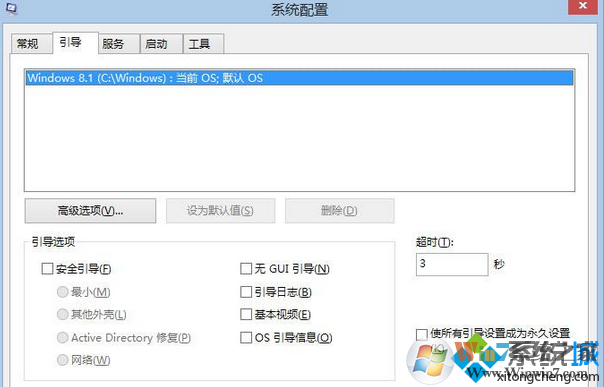The image size is (604, 387).
Task: Close the 系统配置 window
Action: pos(583,7)
